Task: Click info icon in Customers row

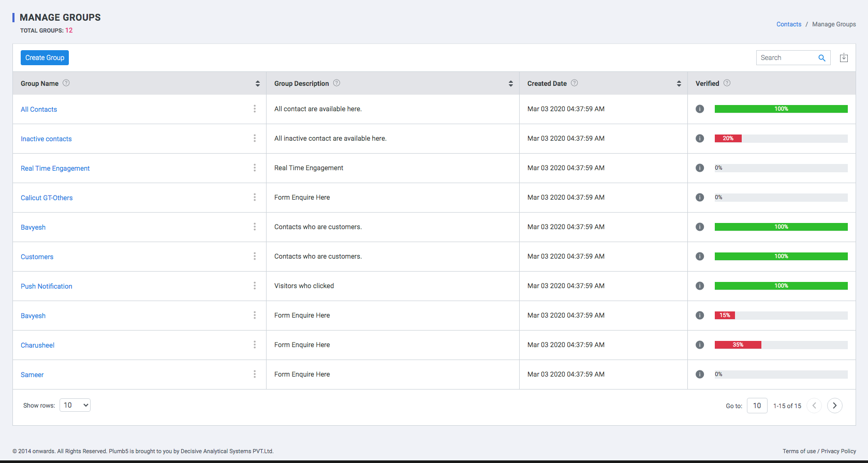Action: pyautogui.click(x=700, y=256)
